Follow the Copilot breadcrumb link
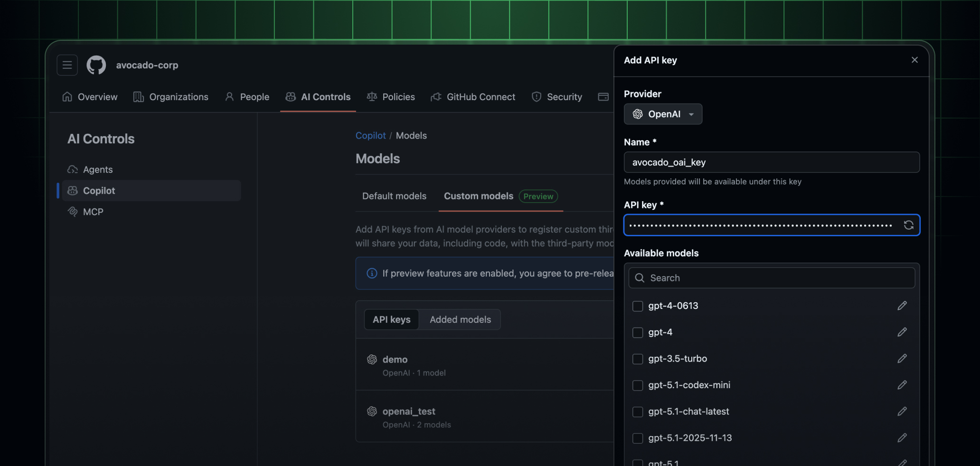This screenshot has height=466, width=980. pyautogui.click(x=370, y=135)
